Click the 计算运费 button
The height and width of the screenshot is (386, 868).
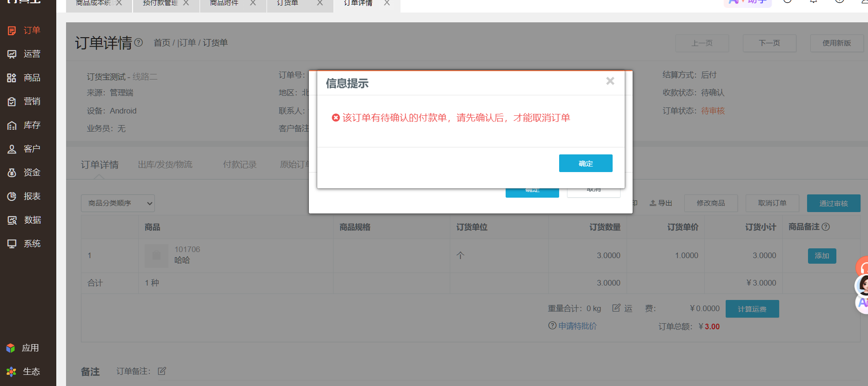coord(752,309)
